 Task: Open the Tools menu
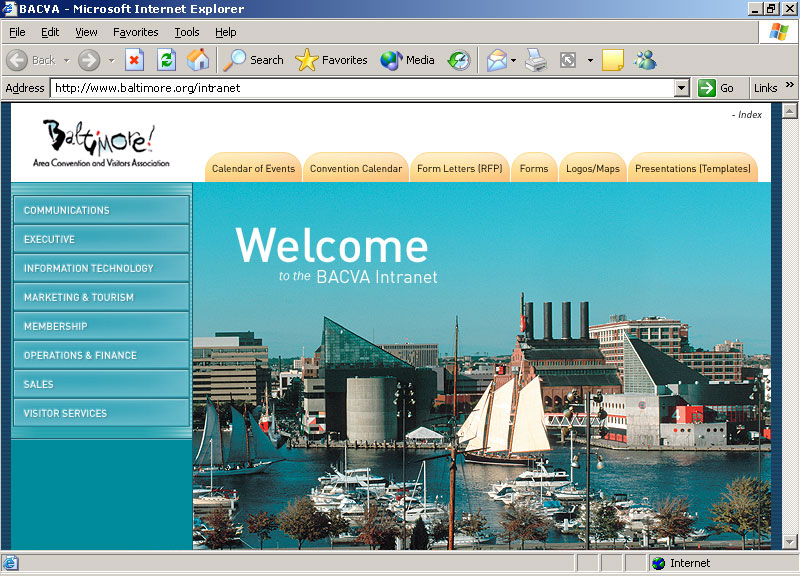(186, 32)
